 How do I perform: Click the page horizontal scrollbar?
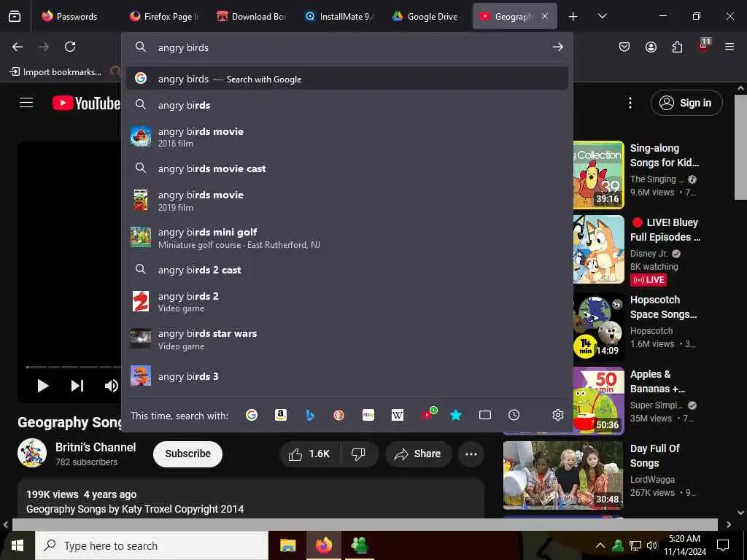pos(365,525)
